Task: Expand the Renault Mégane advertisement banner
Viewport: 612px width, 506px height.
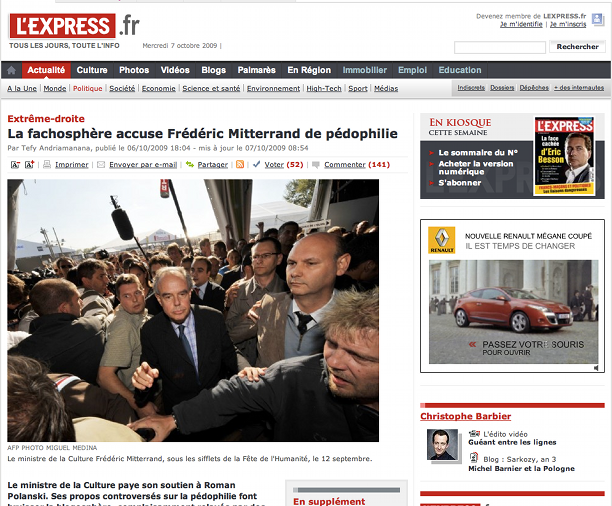Action: tap(512, 296)
